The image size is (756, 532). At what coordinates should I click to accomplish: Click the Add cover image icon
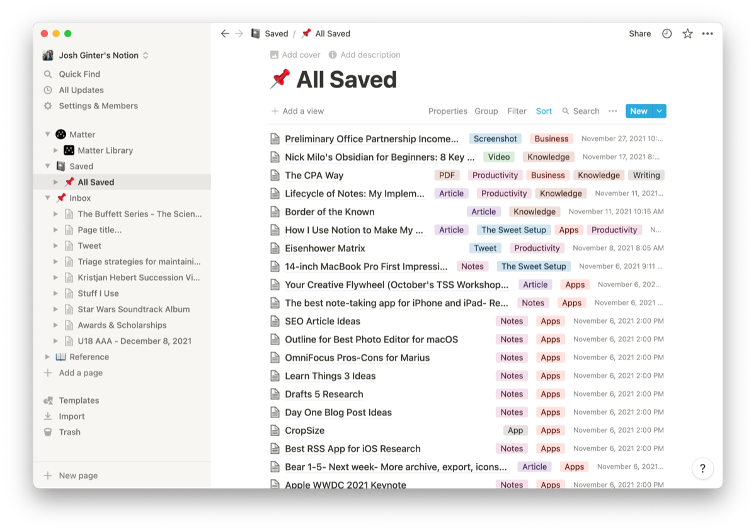pos(274,55)
